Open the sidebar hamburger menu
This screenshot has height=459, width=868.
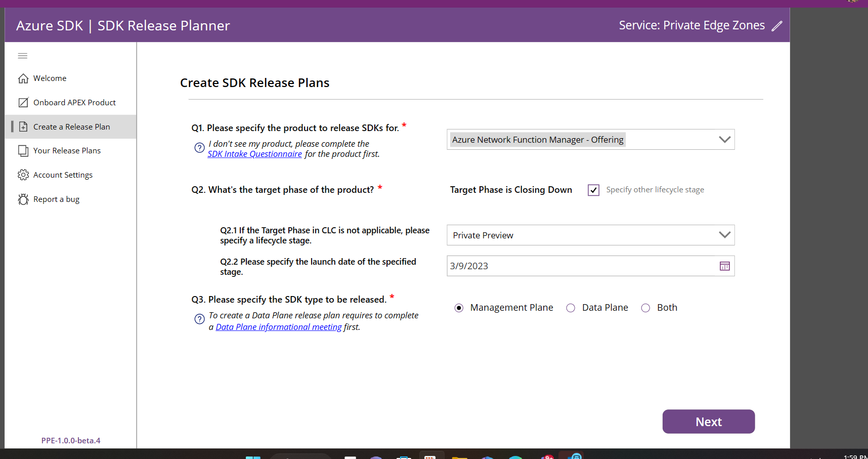(22, 56)
